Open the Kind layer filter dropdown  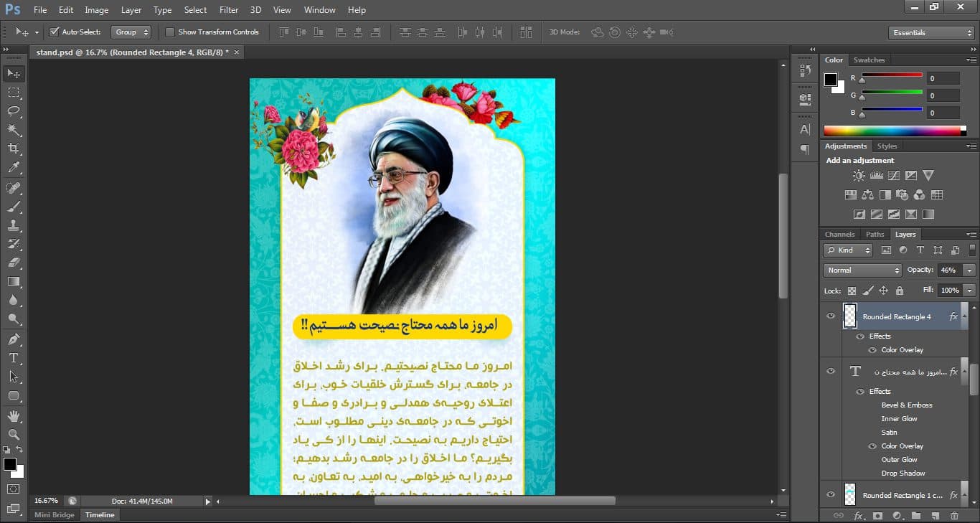click(x=848, y=250)
